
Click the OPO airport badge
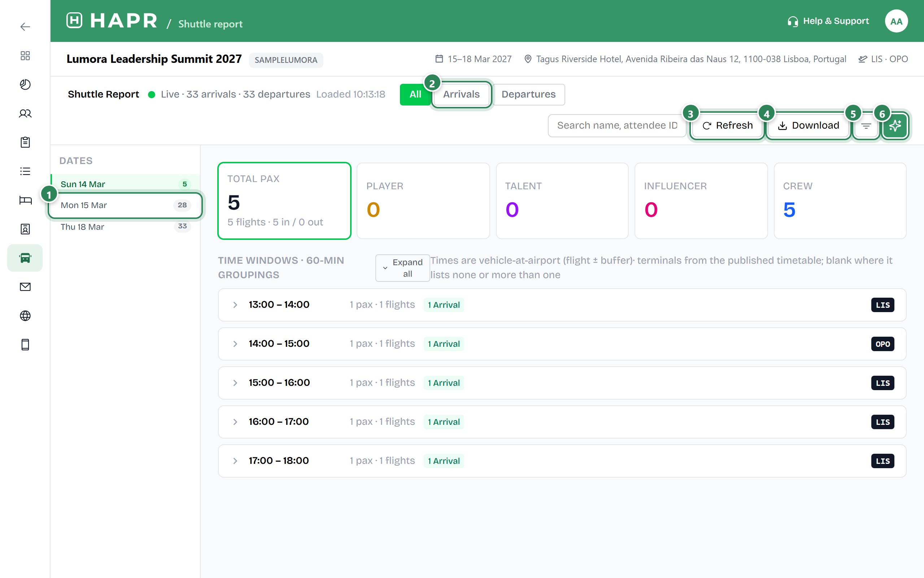pos(882,344)
